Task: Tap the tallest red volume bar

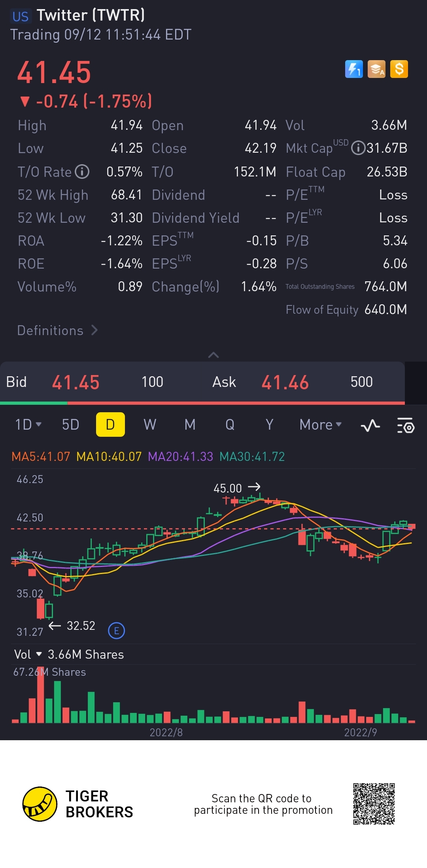Action: [x=40, y=695]
